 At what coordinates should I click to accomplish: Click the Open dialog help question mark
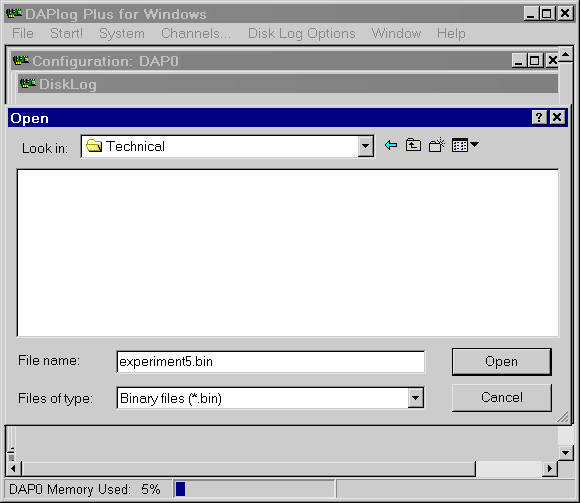tap(539, 118)
